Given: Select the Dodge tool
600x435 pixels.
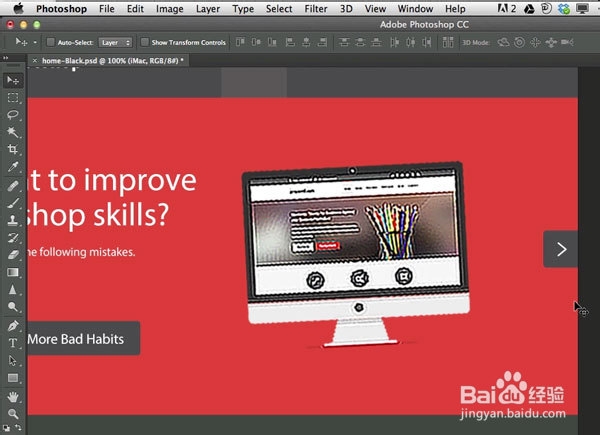Looking at the screenshot, I should (x=13, y=307).
